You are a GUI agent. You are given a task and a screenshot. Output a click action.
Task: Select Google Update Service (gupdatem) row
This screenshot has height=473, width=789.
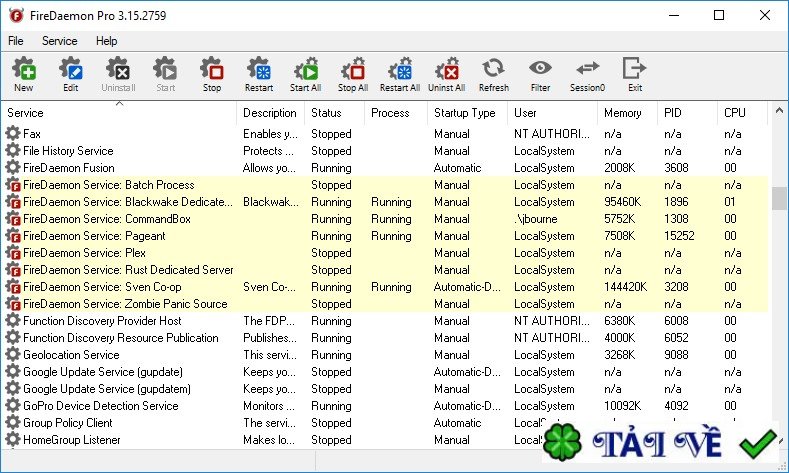click(385, 388)
